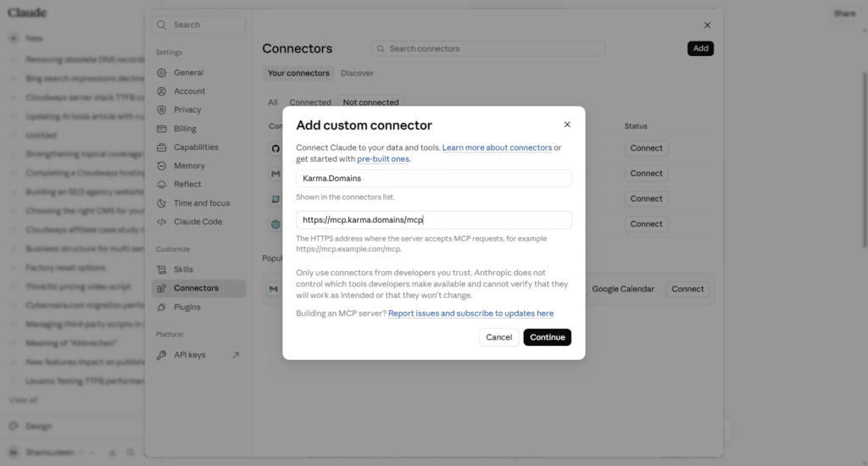Click the black Add connector button
The height and width of the screenshot is (466, 868).
(x=700, y=48)
